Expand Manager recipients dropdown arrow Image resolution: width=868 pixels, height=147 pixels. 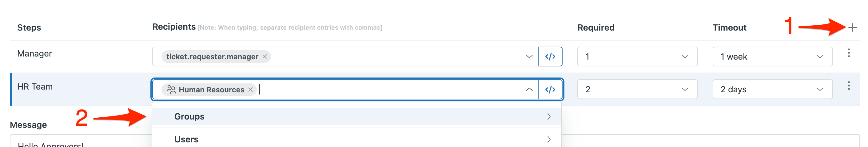click(x=529, y=57)
